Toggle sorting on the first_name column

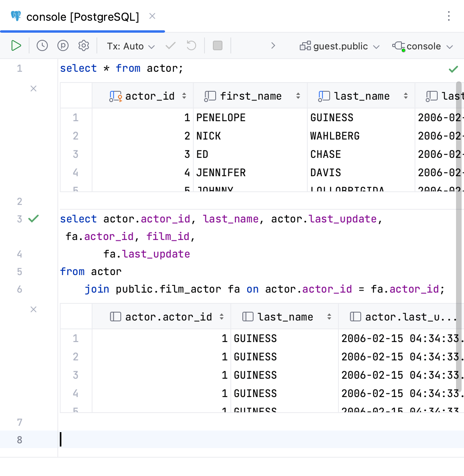(298, 96)
